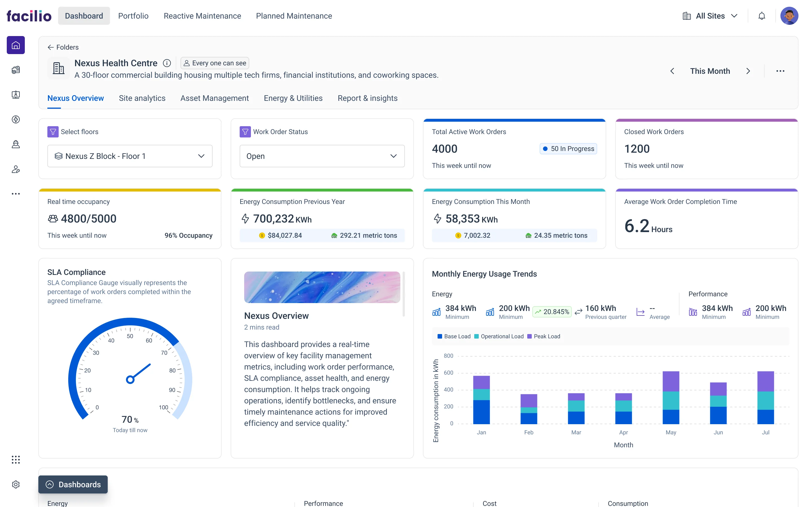Viewport: 812px width, 507px height.
Task: Expand the Nexus Z Block - Floor 1 selector
Action: pos(130,156)
